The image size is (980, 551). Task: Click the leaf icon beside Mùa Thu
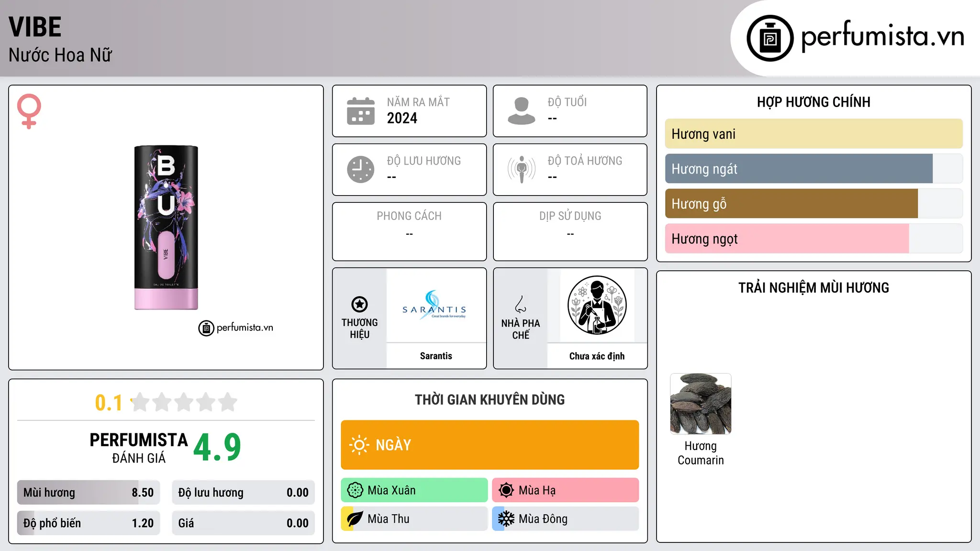pos(355,519)
